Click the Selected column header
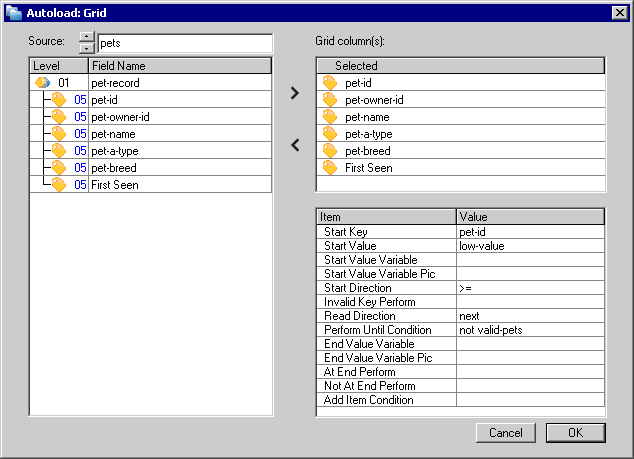634x459 pixels. [x=461, y=66]
